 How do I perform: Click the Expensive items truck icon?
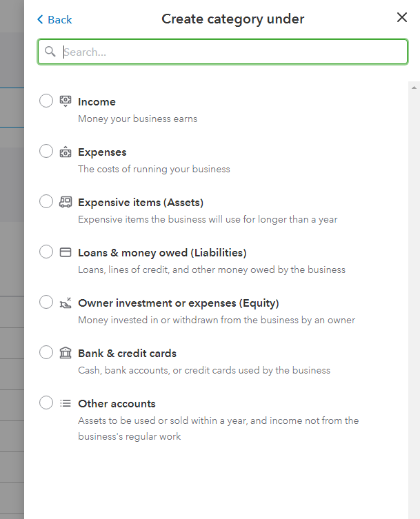(66, 202)
